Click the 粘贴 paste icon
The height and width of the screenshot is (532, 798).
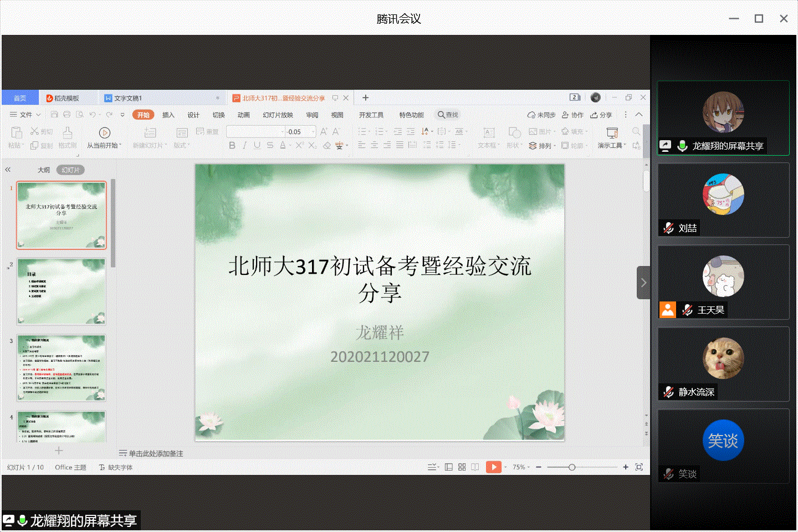pyautogui.click(x=16, y=133)
